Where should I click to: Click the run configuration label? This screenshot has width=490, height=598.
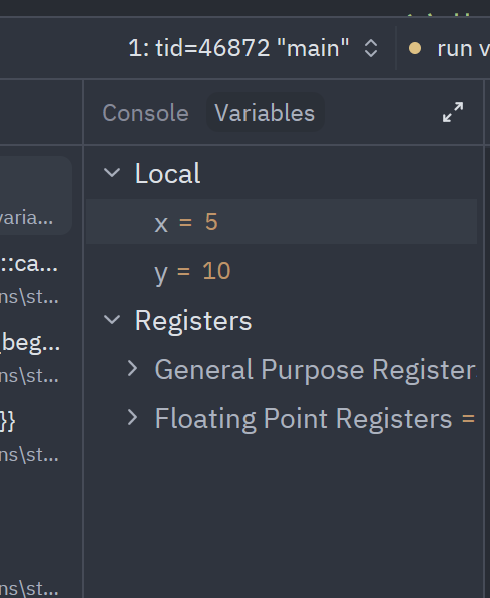tap(463, 48)
